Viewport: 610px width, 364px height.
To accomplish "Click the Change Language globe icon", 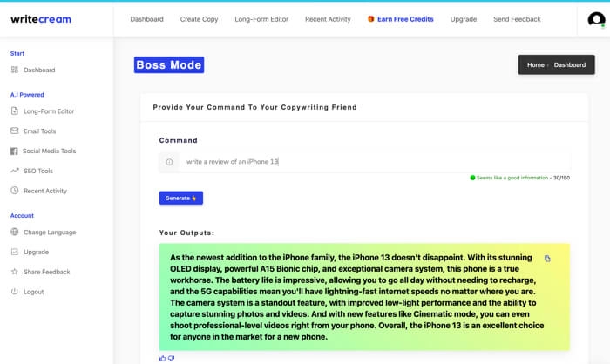I will (15, 232).
